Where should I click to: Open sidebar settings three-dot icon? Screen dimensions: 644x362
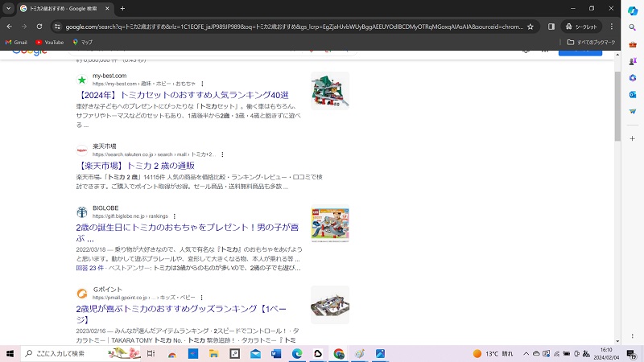point(633,335)
